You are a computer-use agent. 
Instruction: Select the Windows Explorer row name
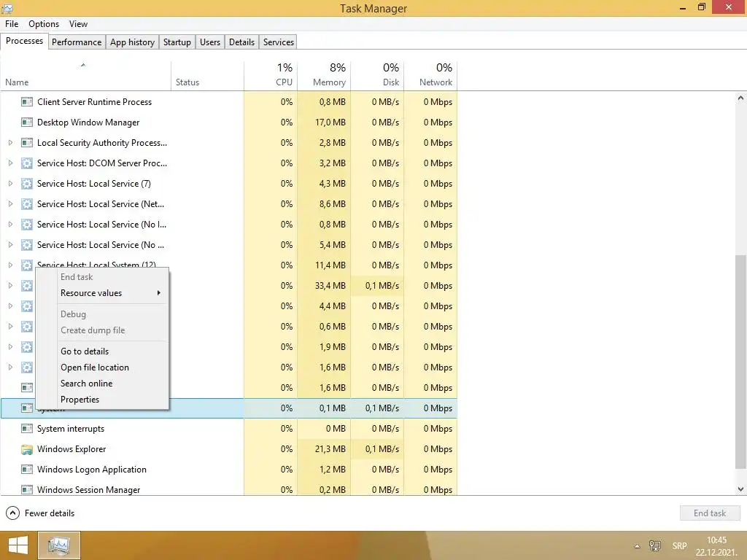(71, 449)
